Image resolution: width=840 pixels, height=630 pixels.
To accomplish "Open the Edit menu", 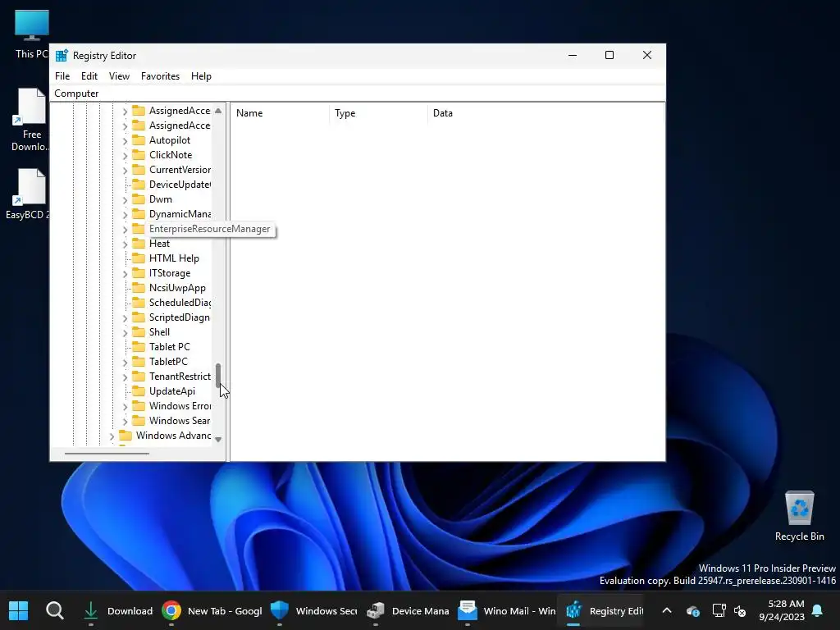I will (x=89, y=76).
